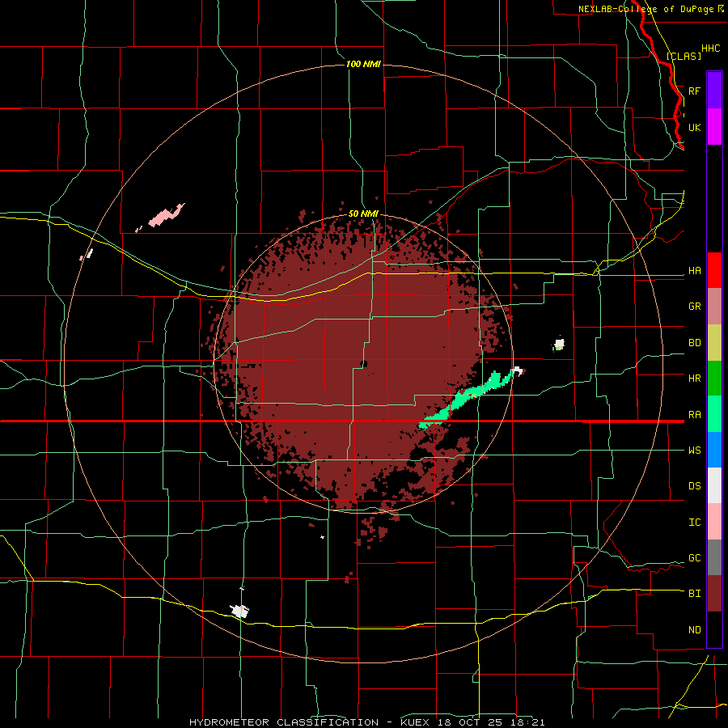
Task: Click the BI legend label
Action: [x=694, y=593]
